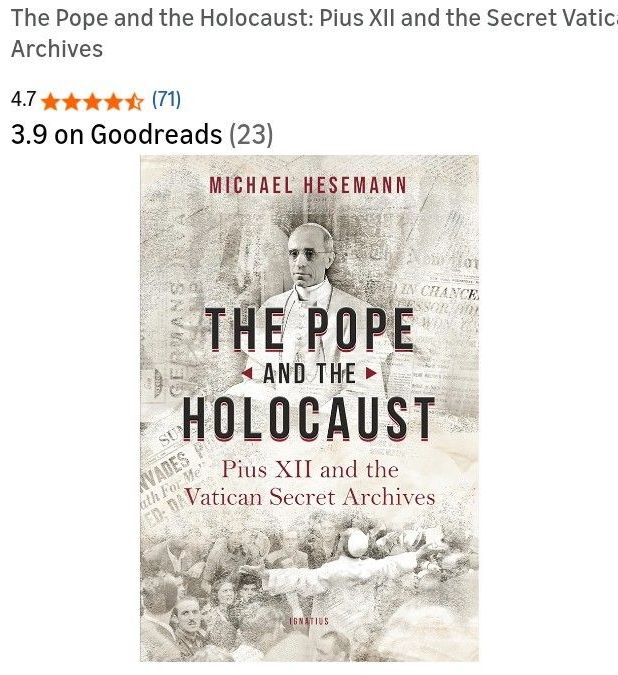
Task: Click the Michael Hesemann author name on cover
Action: click(308, 186)
